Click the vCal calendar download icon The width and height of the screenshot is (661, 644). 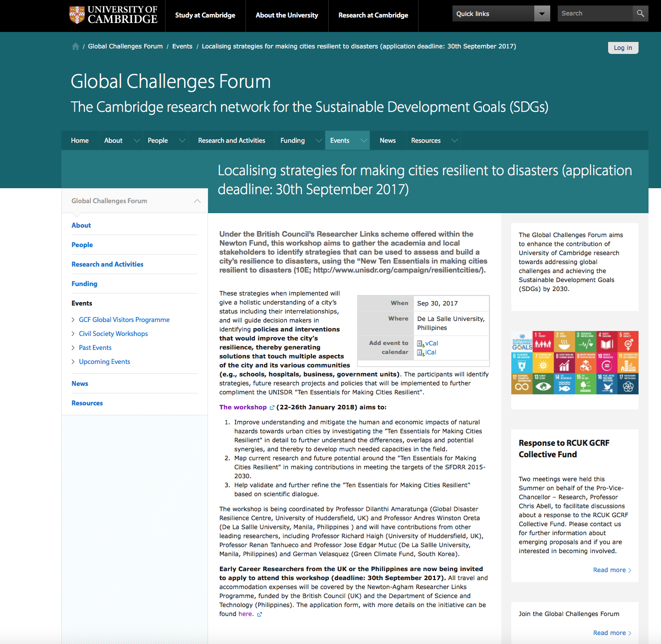(421, 343)
